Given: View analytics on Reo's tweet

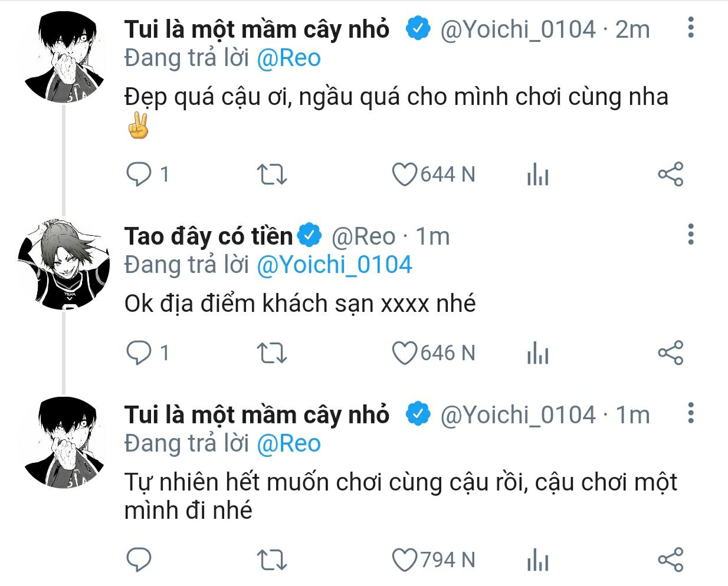Looking at the screenshot, I should (x=537, y=354).
